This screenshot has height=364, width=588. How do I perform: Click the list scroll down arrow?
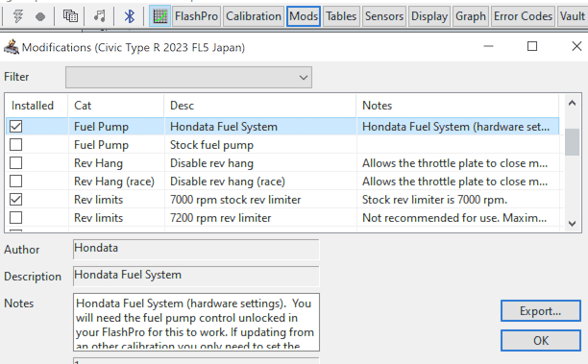(x=572, y=224)
